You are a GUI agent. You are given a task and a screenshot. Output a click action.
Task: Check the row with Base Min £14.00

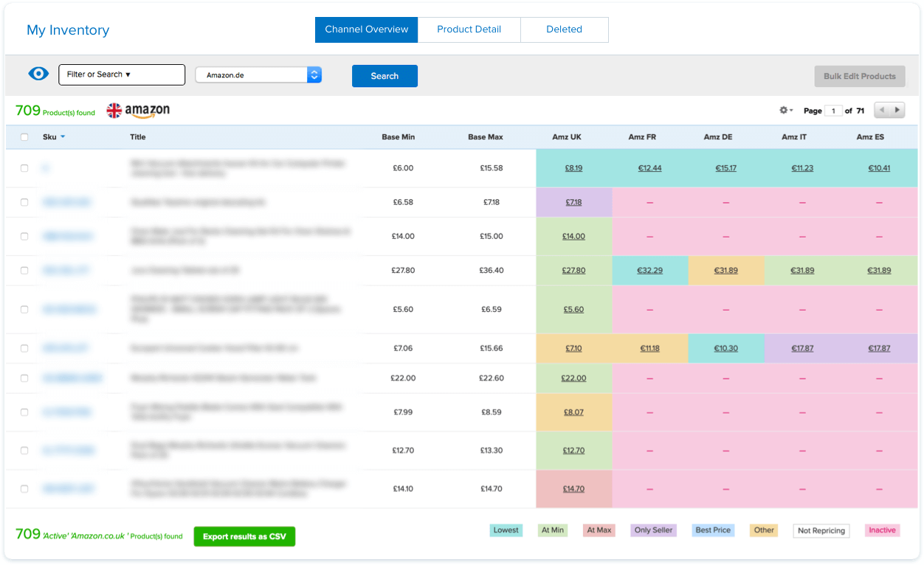coord(24,236)
